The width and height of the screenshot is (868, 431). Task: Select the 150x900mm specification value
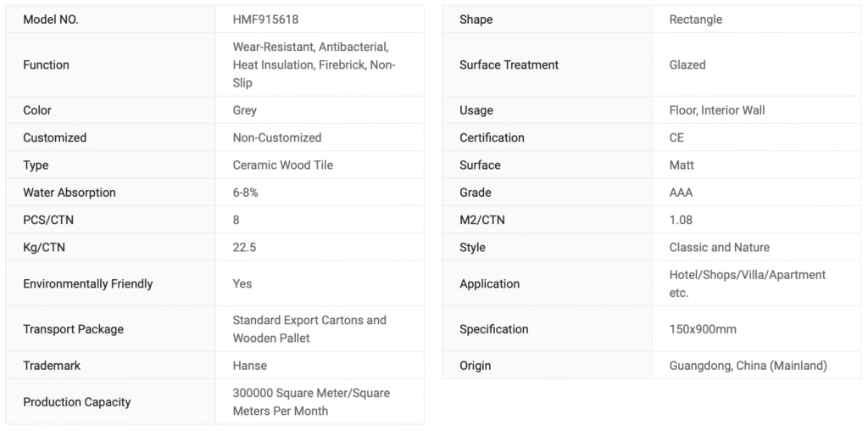(x=703, y=329)
